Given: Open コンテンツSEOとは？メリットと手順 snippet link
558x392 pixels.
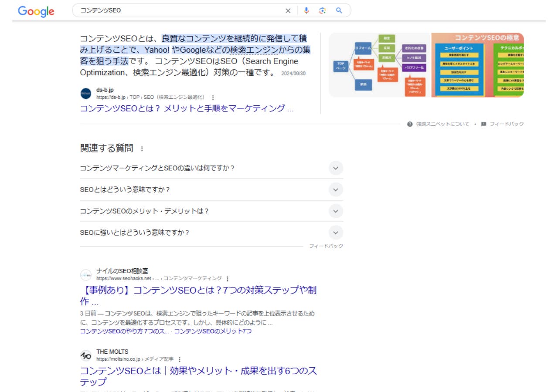Looking at the screenshot, I should [187, 108].
